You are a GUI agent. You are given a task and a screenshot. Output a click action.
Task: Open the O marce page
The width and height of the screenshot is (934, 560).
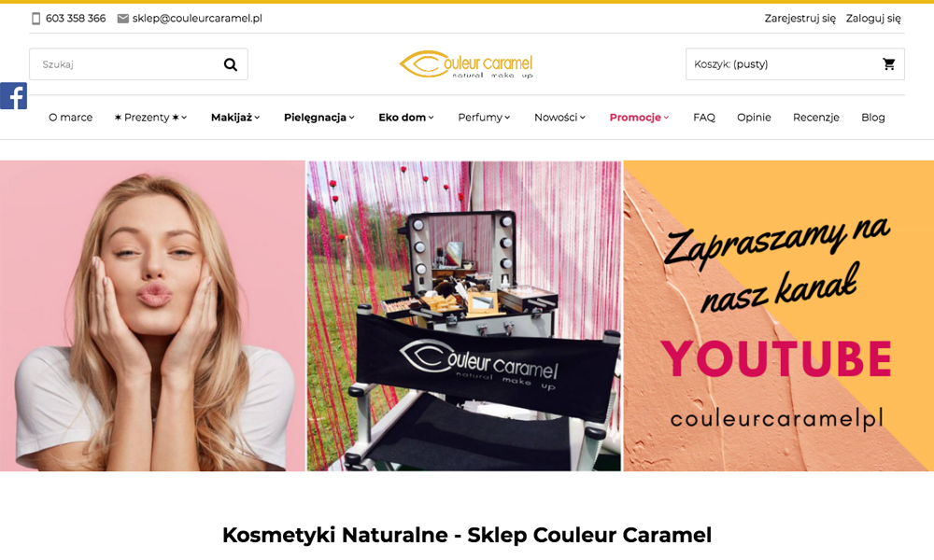point(70,118)
